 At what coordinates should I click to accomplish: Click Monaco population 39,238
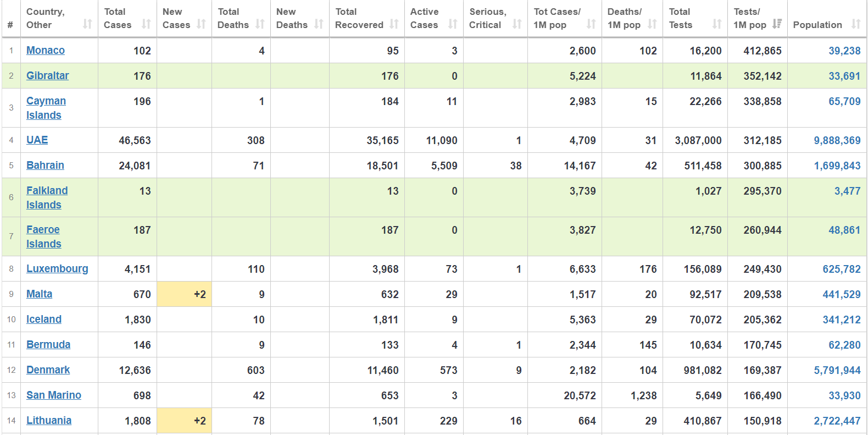coord(844,51)
